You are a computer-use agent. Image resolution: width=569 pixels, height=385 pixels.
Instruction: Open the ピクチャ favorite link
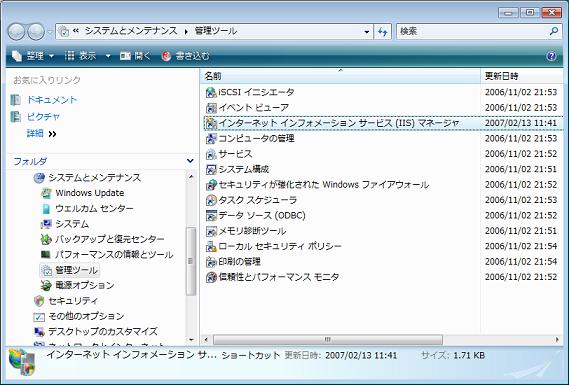(x=43, y=116)
